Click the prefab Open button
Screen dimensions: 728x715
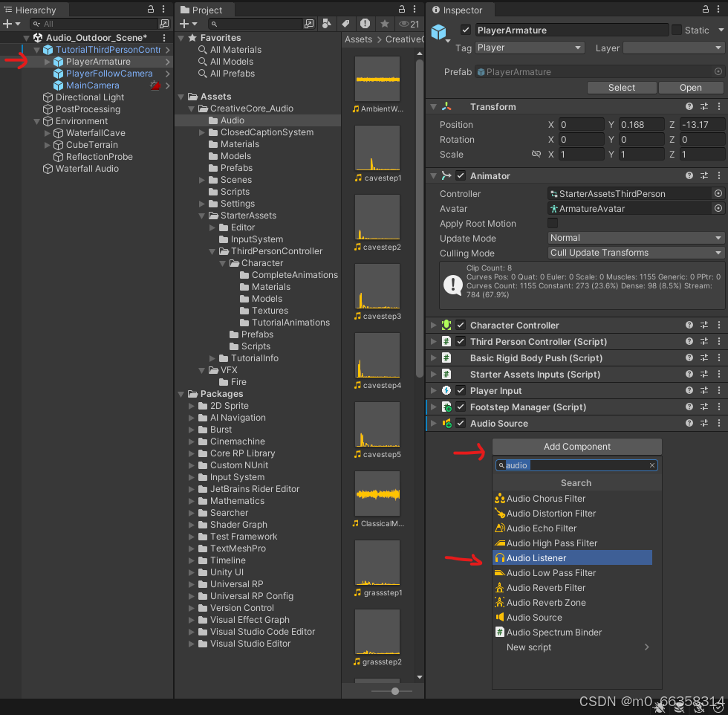coord(690,88)
